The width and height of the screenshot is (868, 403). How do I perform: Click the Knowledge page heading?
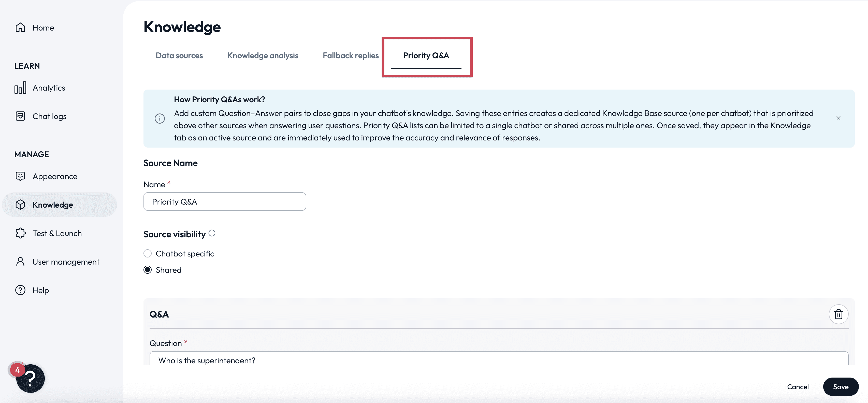click(182, 27)
